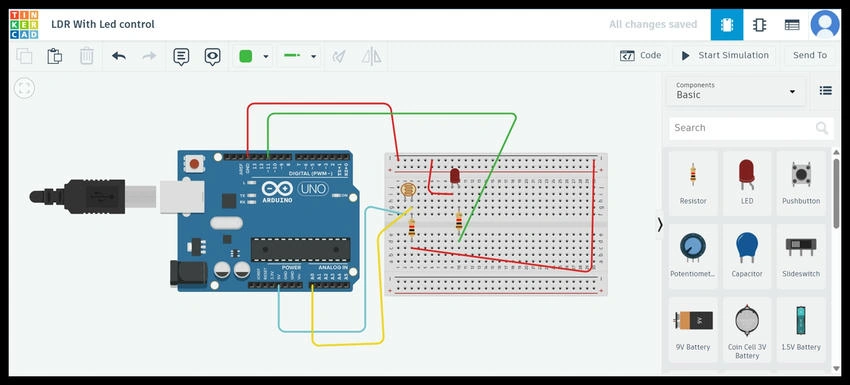Select the green wire color swatch
Image resolution: width=850 pixels, height=385 pixels.
tap(246, 56)
